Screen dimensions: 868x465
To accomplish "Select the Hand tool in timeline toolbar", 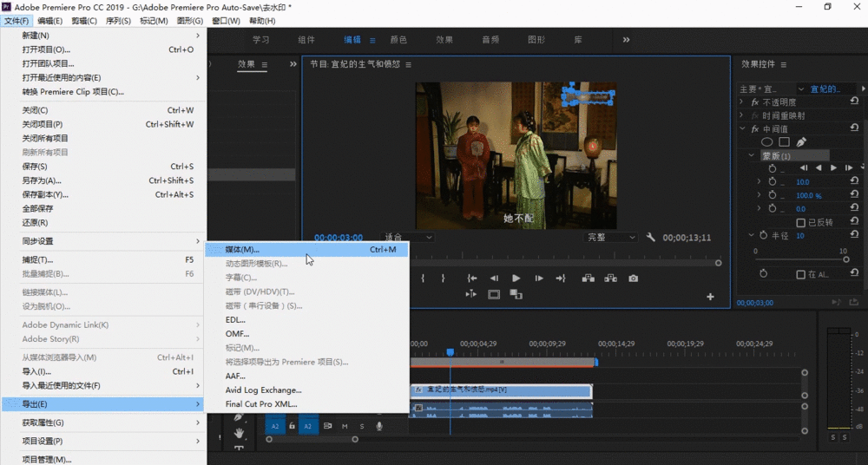I will point(240,432).
